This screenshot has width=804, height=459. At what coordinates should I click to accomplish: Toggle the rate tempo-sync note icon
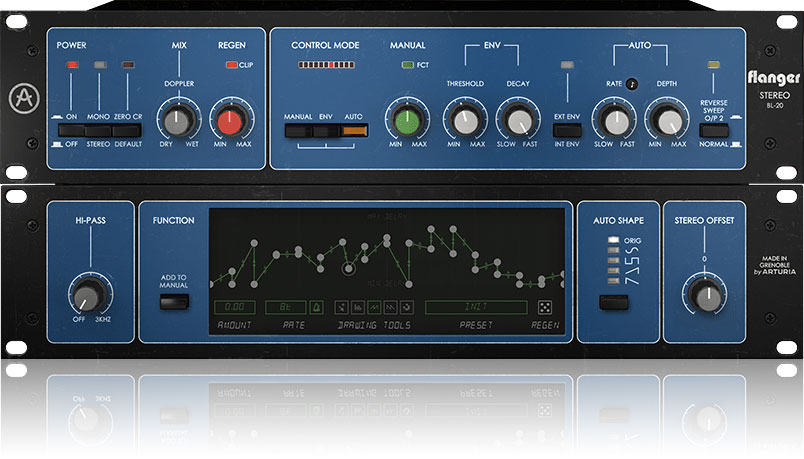[x=632, y=84]
